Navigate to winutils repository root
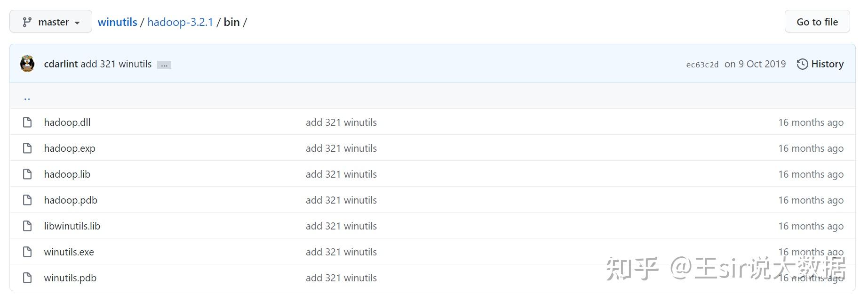The width and height of the screenshot is (868, 303). (x=117, y=22)
